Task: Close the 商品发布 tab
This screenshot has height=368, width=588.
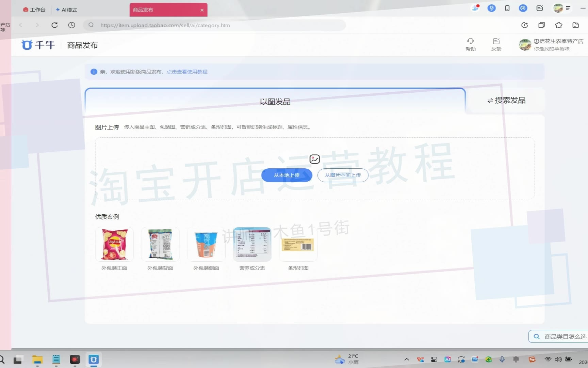Action: (202, 10)
